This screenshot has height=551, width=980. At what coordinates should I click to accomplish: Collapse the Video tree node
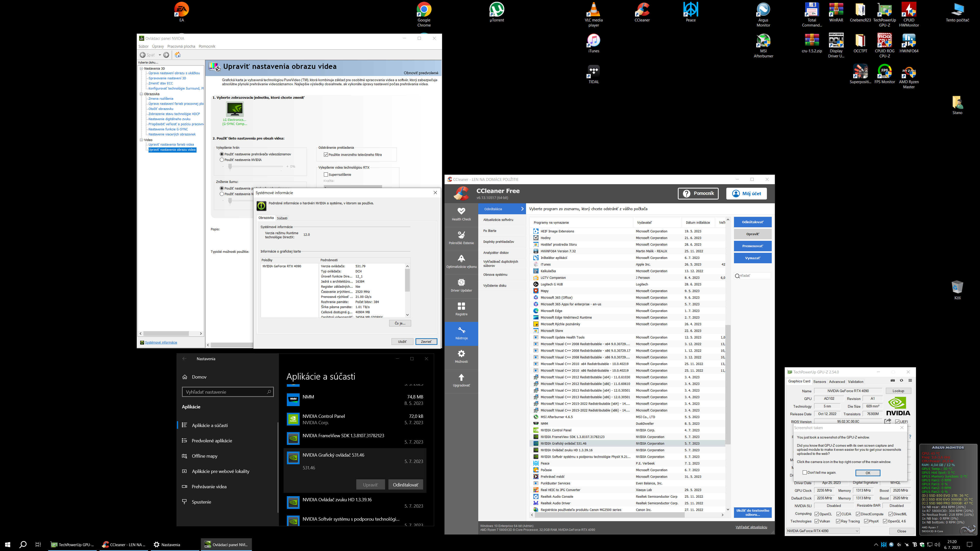click(141, 140)
